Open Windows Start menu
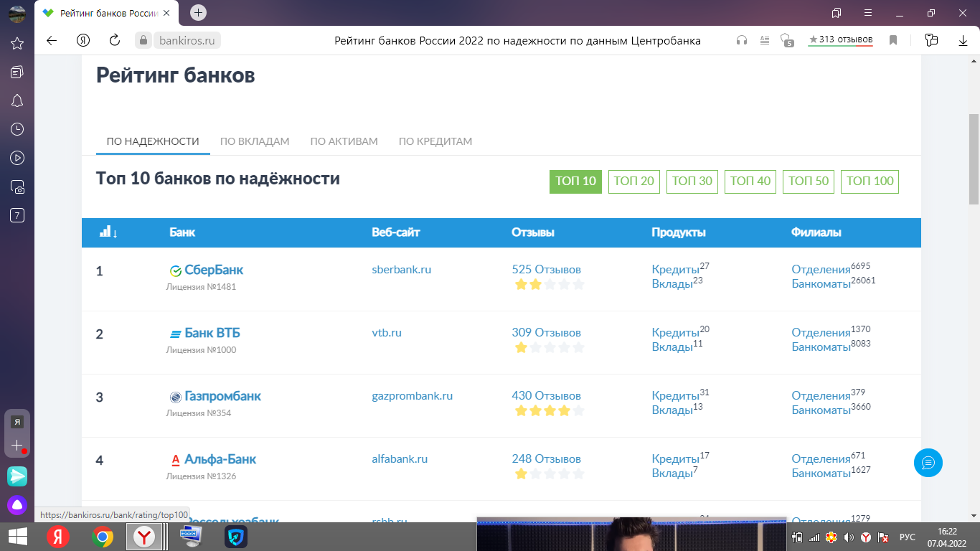The height and width of the screenshot is (551, 980). tap(17, 537)
